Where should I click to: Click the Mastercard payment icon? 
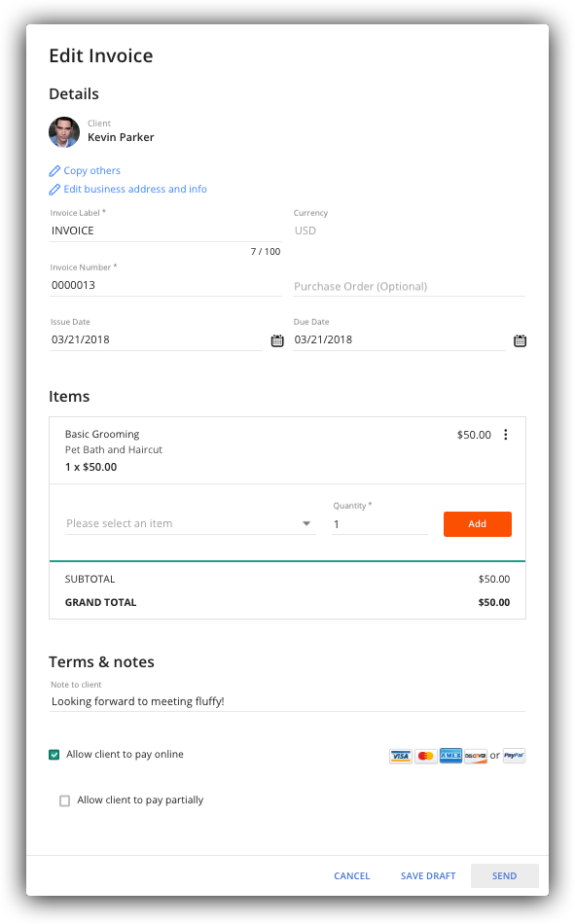[x=425, y=756]
